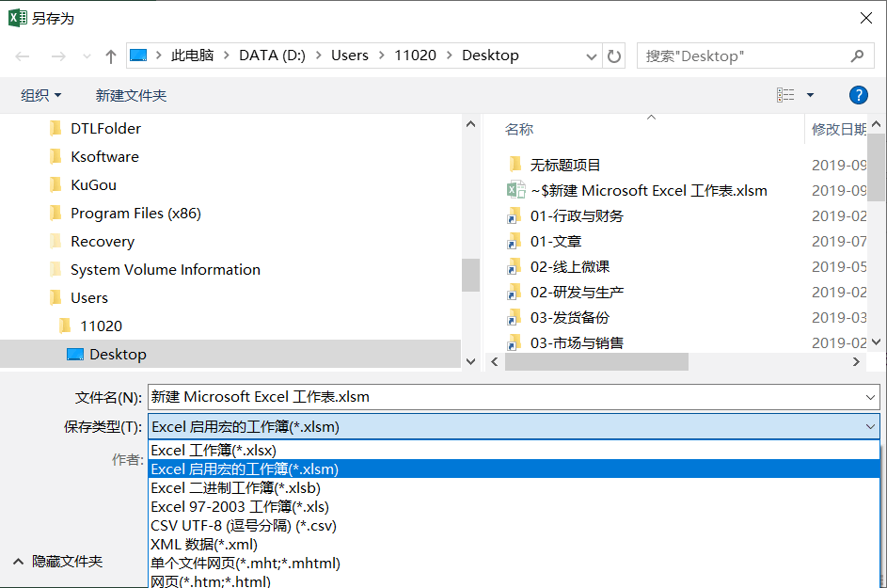This screenshot has height=588, width=887.
Task: Click the search magnifier icon
Action: pos(857,56)
